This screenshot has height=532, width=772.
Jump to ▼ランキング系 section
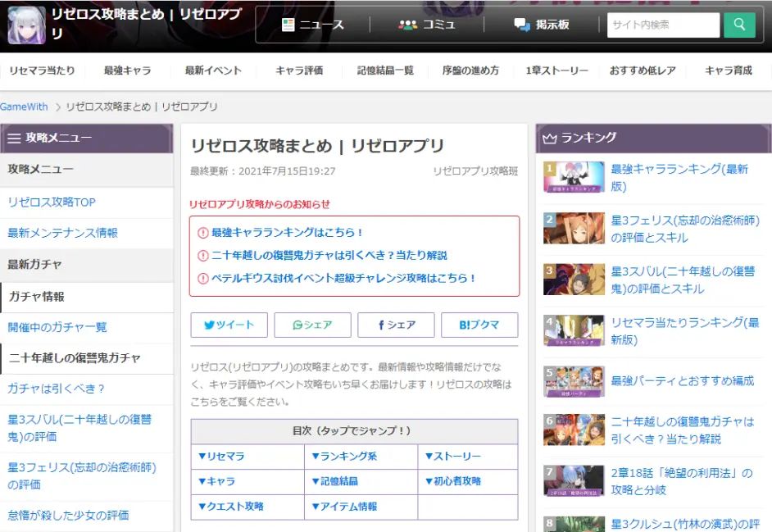[x=343, y=457]
